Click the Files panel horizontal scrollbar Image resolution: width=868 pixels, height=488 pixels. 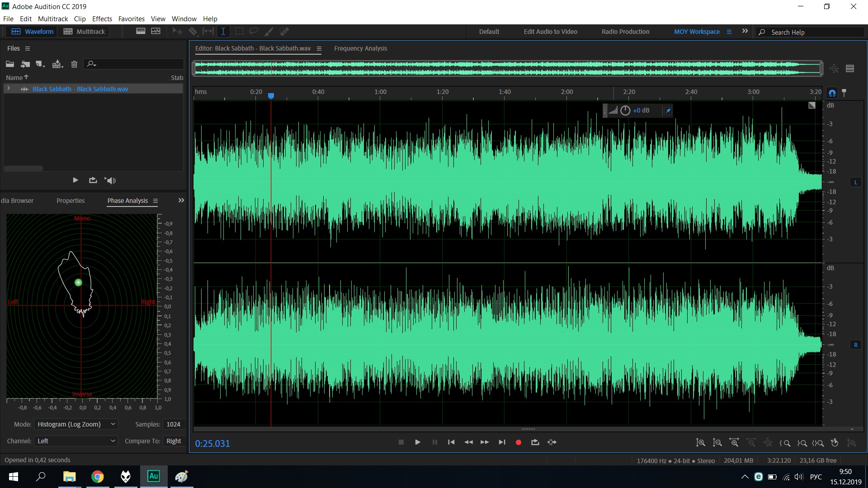[x=24, y=169]
